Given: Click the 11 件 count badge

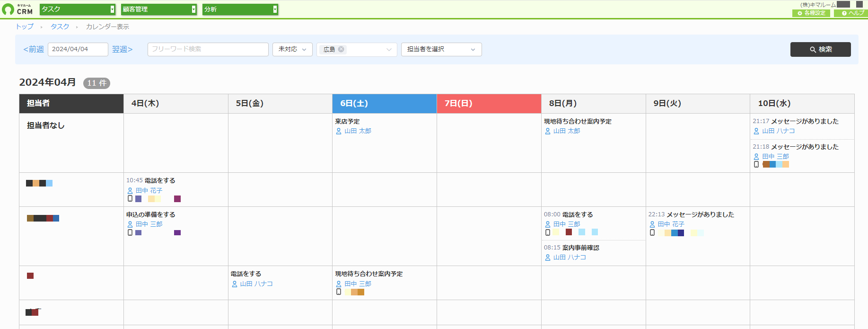Looking at the screenshot, I should click(97, 83).
